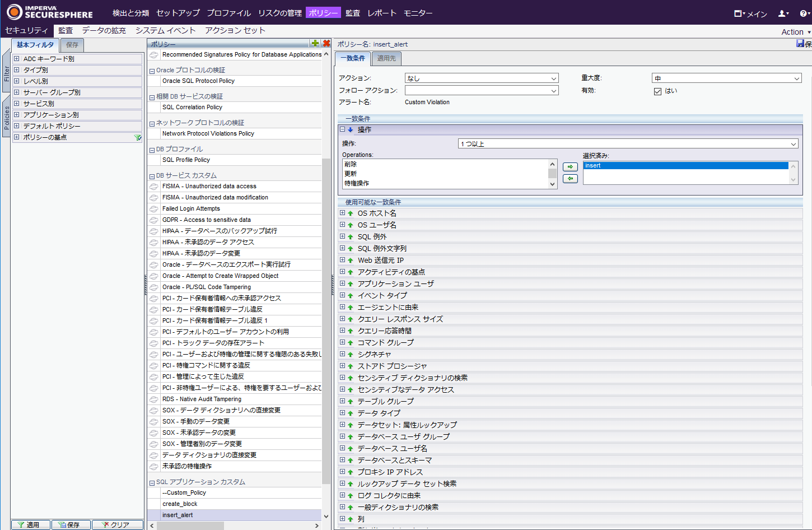Expand the SQL 例外 criteria

[x=342, y=236]
